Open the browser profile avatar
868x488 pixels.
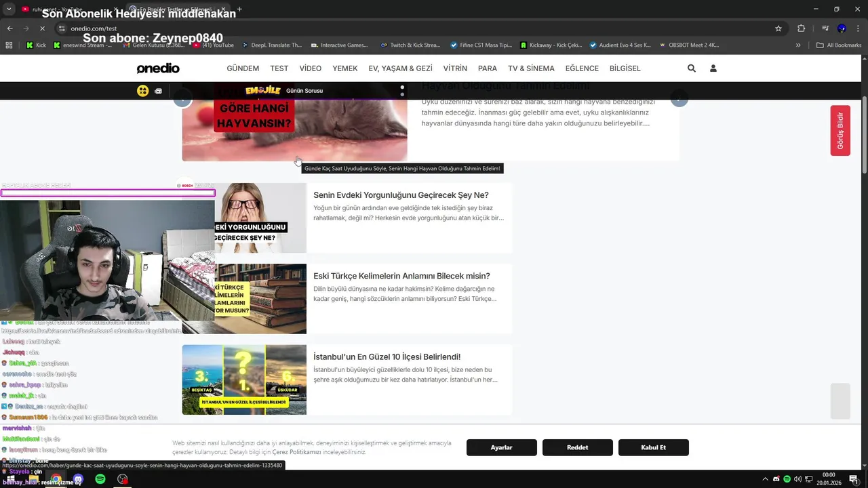coord(842,28)
